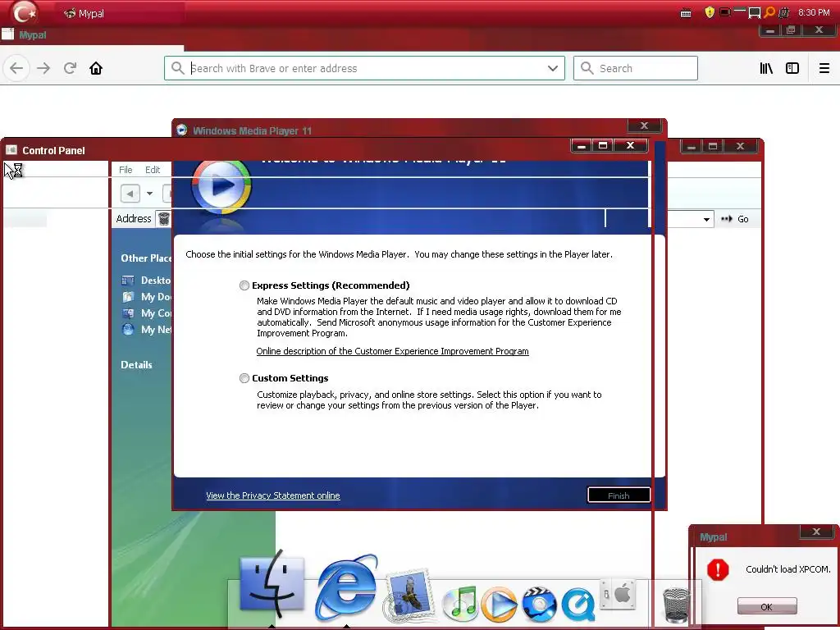The width and height of the screenshot is (840, 630).
Task: Click the 8:30 PM clock
Action: point(814,12)
